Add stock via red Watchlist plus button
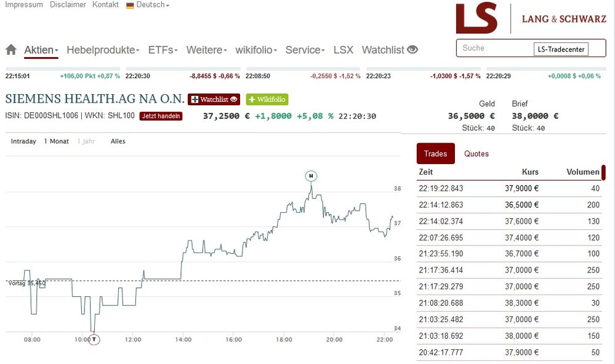615x364 pixels. tap(214, 100)
